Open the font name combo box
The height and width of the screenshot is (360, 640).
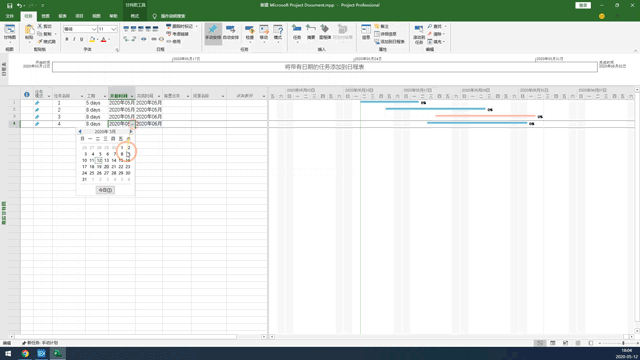point(80,29)
